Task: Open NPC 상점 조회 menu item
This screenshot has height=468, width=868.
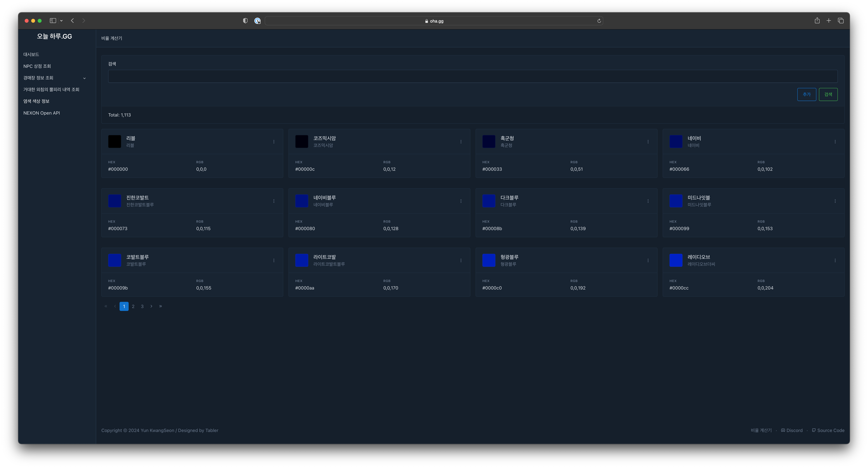Action: pyautogui.click(x=37, y=66)
